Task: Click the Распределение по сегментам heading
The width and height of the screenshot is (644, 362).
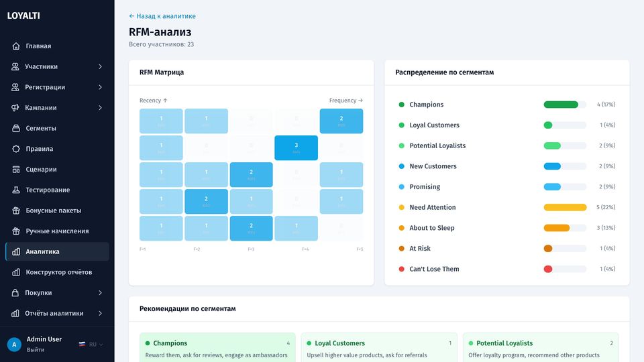Action: click(444, 72)
